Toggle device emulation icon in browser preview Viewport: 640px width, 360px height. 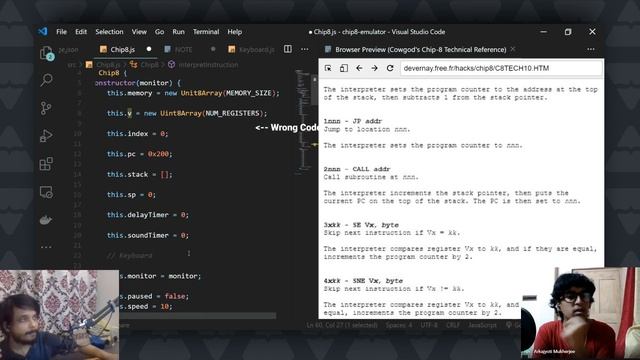pos(344,68)
